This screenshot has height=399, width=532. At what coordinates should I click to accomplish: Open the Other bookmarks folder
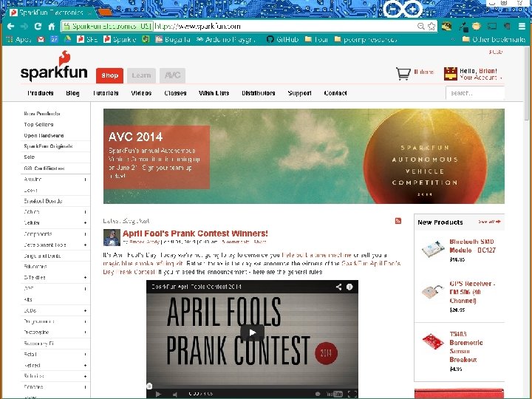(494, 39)
